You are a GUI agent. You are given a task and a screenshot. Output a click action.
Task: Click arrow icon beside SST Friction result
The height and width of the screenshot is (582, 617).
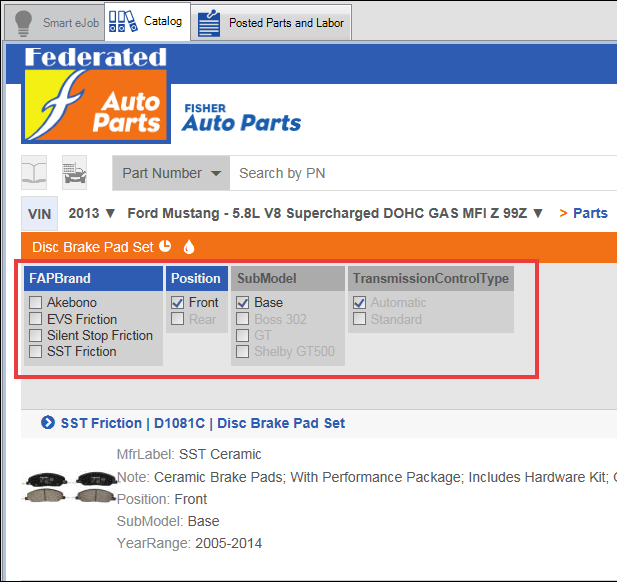click(x=48, y=423)
